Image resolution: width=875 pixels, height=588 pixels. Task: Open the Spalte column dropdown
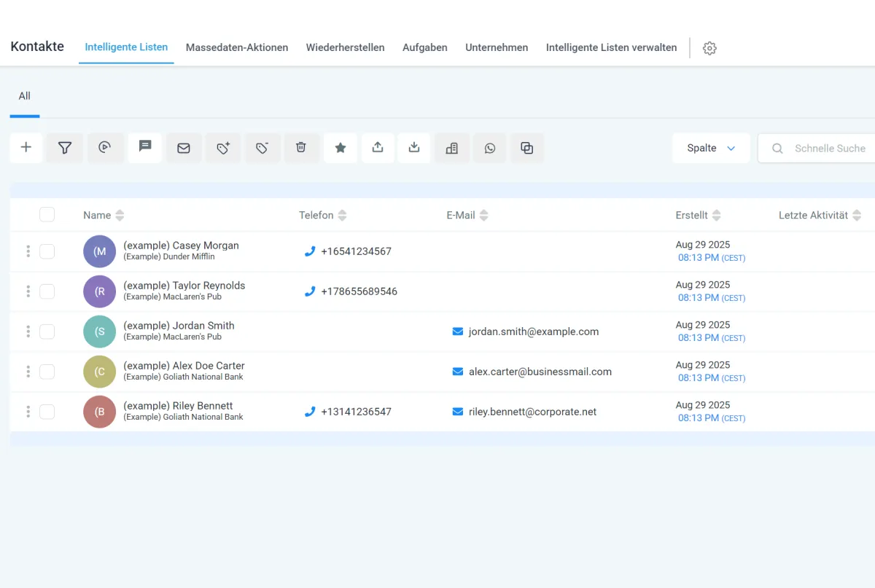tap(711, 148)
